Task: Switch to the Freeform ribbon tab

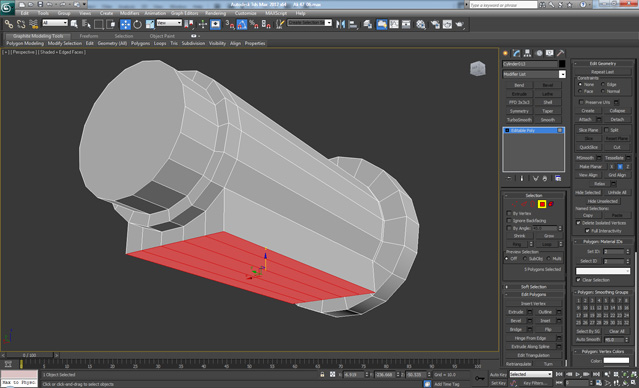Action: point(89,36)
